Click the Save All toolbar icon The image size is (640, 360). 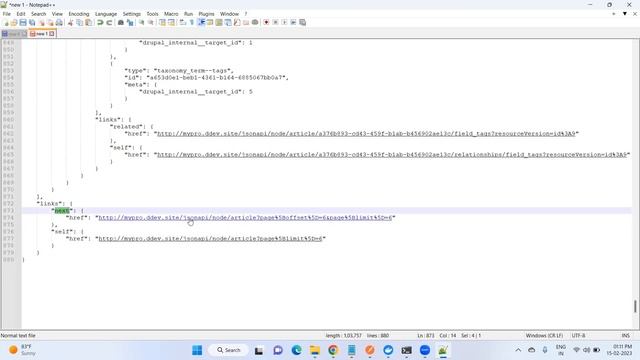click(32, 22)
